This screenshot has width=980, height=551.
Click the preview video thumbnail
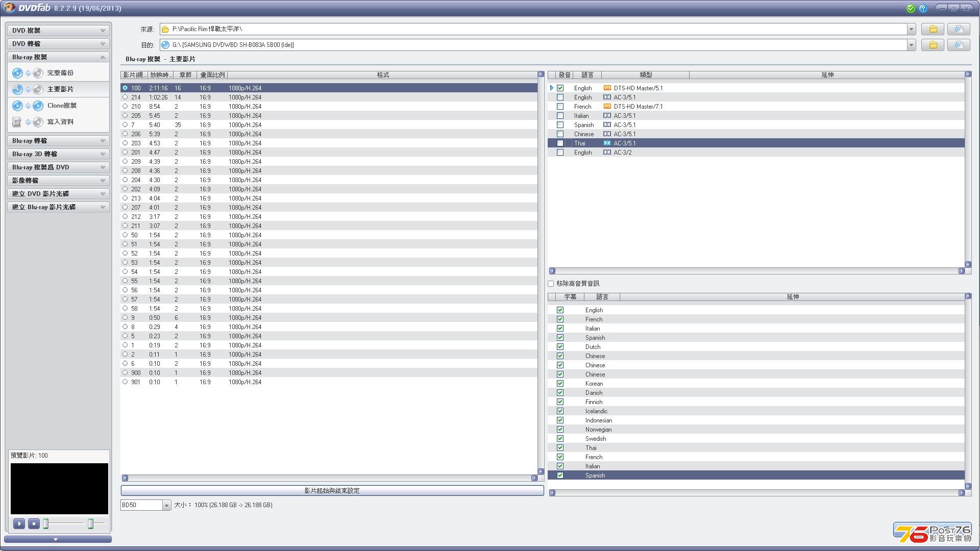coord(59,489)
